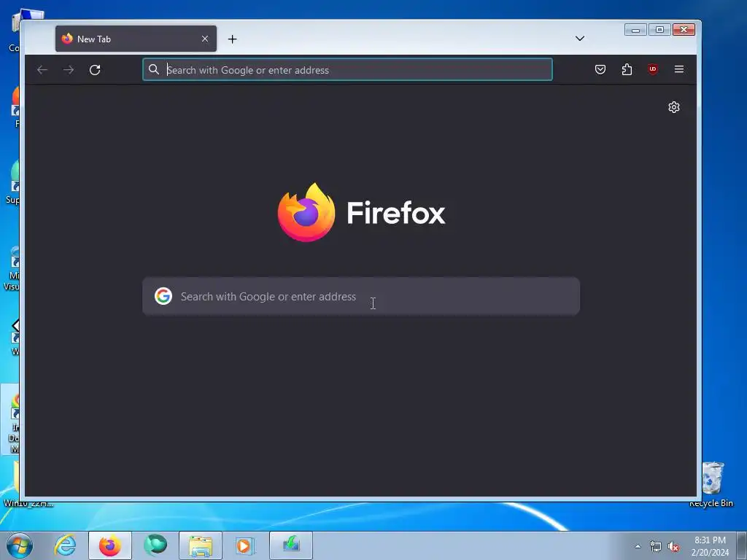Close the Firefox window
The image size is (747, 560).
coord(684,30)
